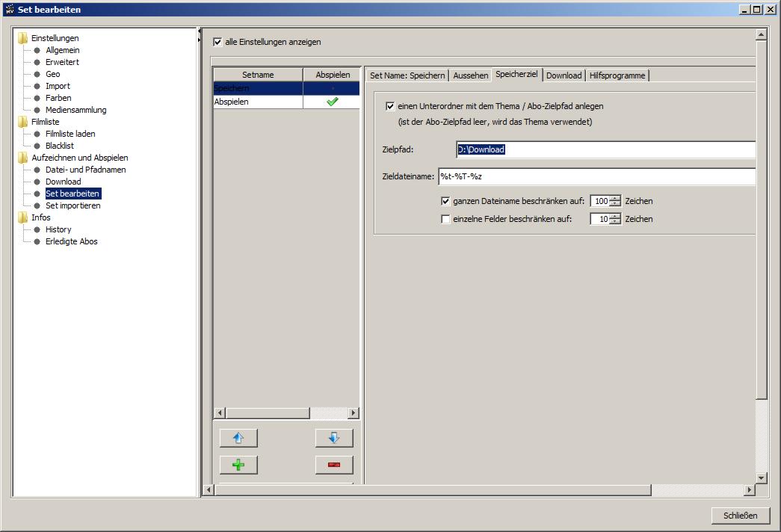Switch to the Download tab
The height and width of the screenshot is (532, 781).
(x=564, y=75)
